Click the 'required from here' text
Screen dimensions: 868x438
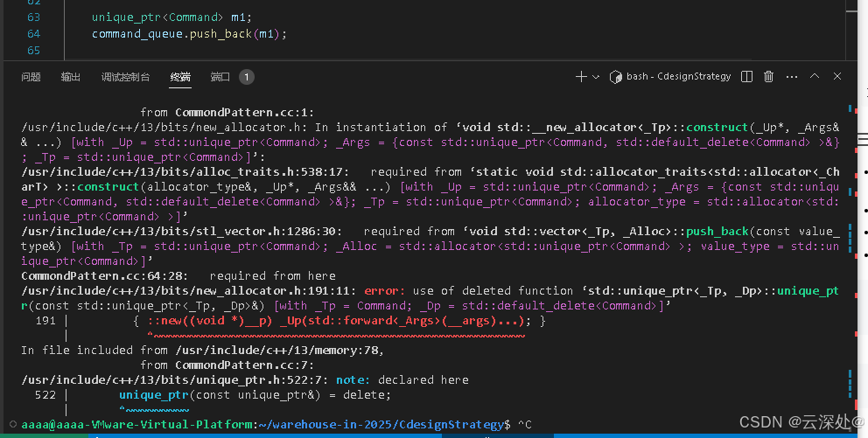272,275
